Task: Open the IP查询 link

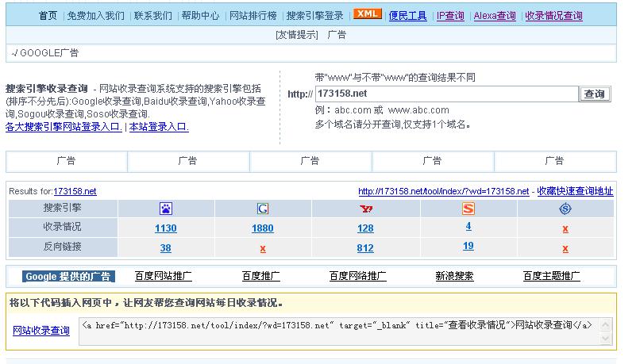Action: pos(450,16)
